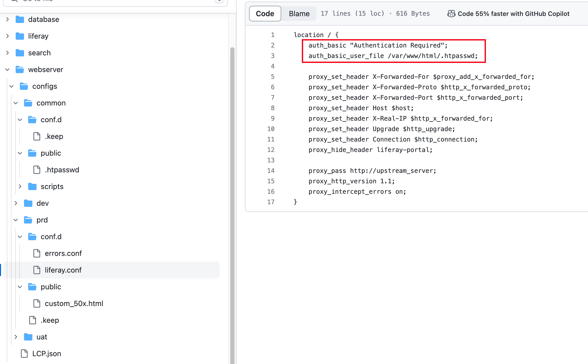Switch to the Blame tab
Screen dimensions: 588x364
(x=299, y=14)
